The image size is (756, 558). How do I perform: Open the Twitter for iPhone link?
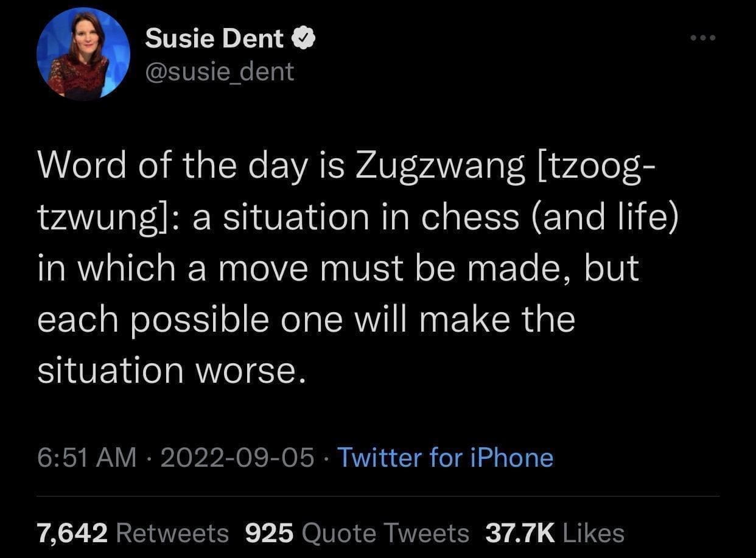coord(446,458)
